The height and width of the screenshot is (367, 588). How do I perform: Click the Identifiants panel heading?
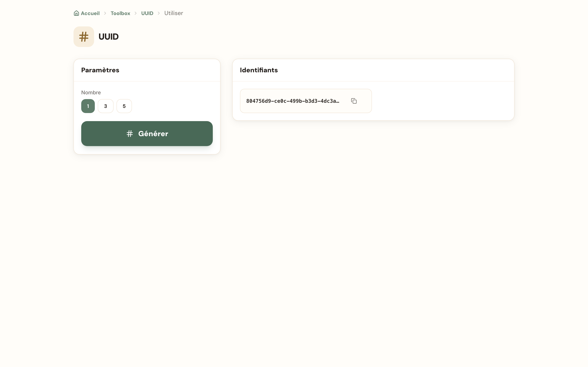(x=259, y=70)
